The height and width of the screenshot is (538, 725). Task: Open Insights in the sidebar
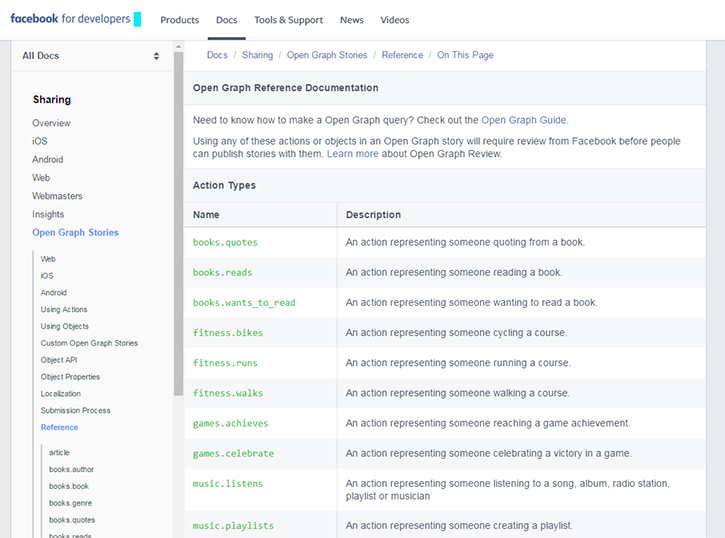pos(48,214)
